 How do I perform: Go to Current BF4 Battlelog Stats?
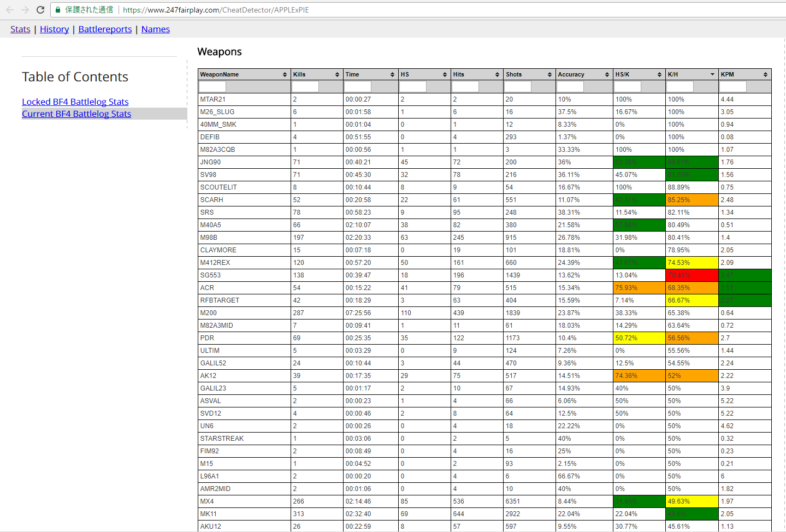point(76,114)
